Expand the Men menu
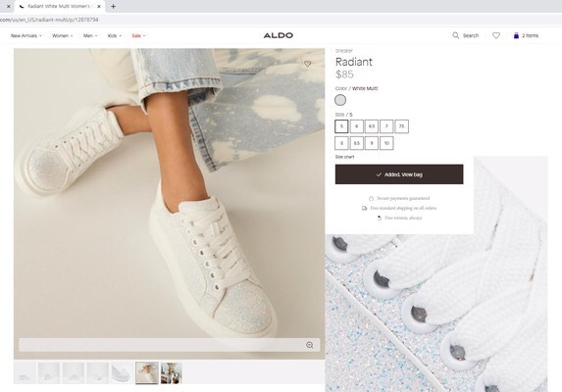Screen dimensions: 562x392 [x=90, y=36]
